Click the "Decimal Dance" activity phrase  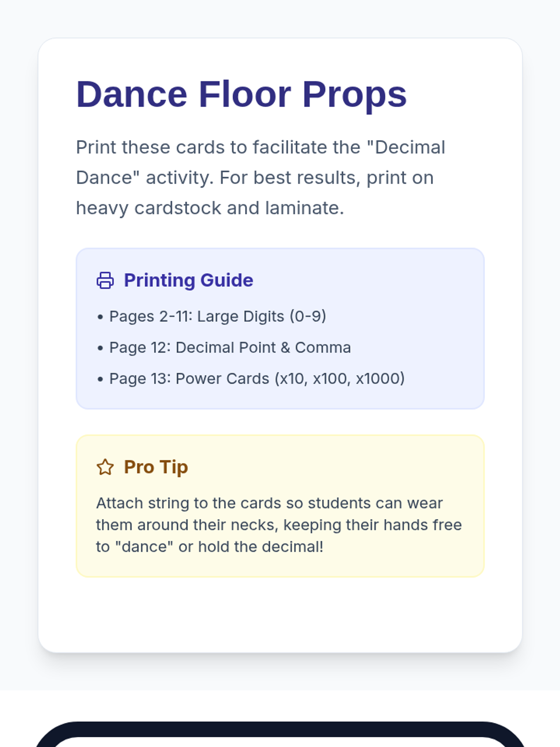(x=260, y=162)
